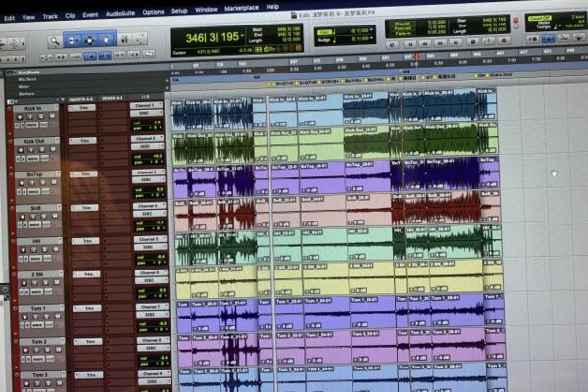Select the Trim tool

pyautogui.click(x=73, y=40)
